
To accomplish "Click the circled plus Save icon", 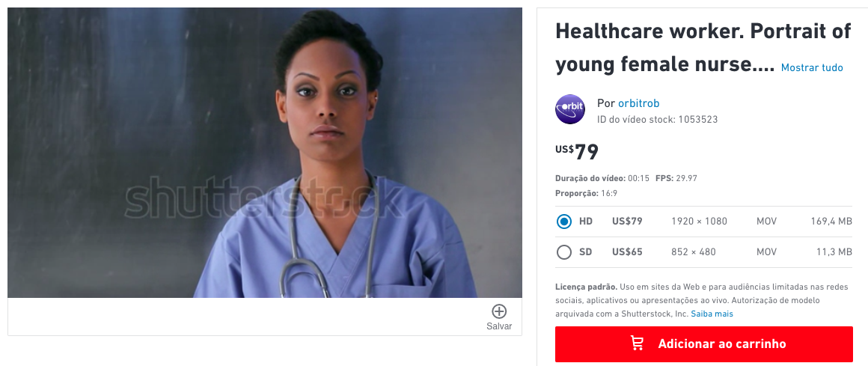I will [x=499, y=311].
